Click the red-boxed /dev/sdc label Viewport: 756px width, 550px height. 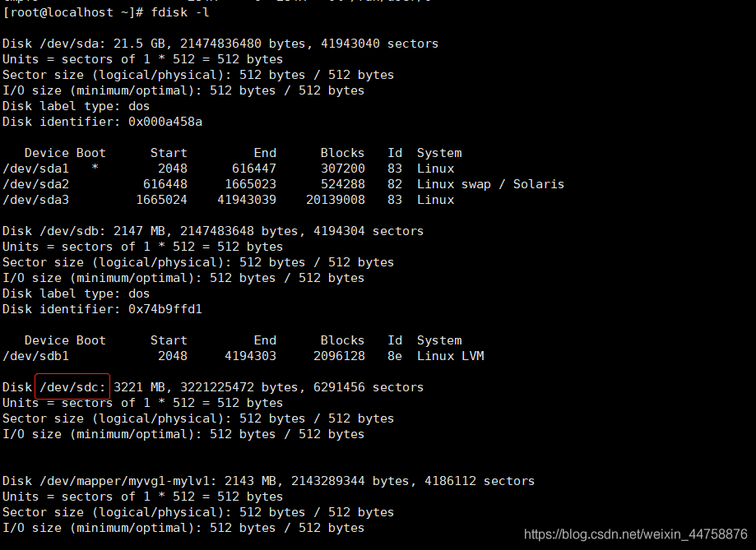(x=72, y=386)
